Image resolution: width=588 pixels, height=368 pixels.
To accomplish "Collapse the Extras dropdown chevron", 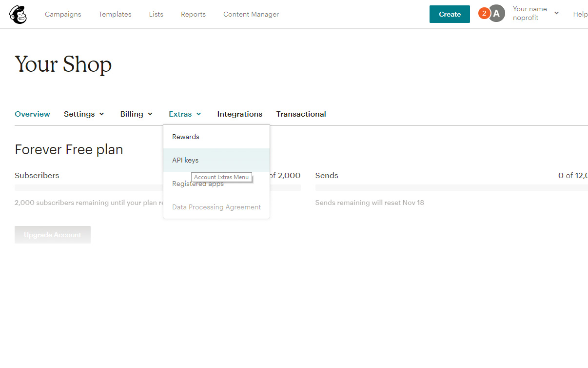I will [x=198, y=114].
